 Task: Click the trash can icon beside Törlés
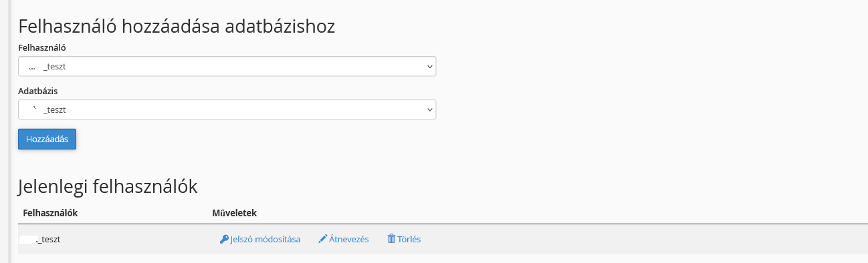click(x=391, y=239)
